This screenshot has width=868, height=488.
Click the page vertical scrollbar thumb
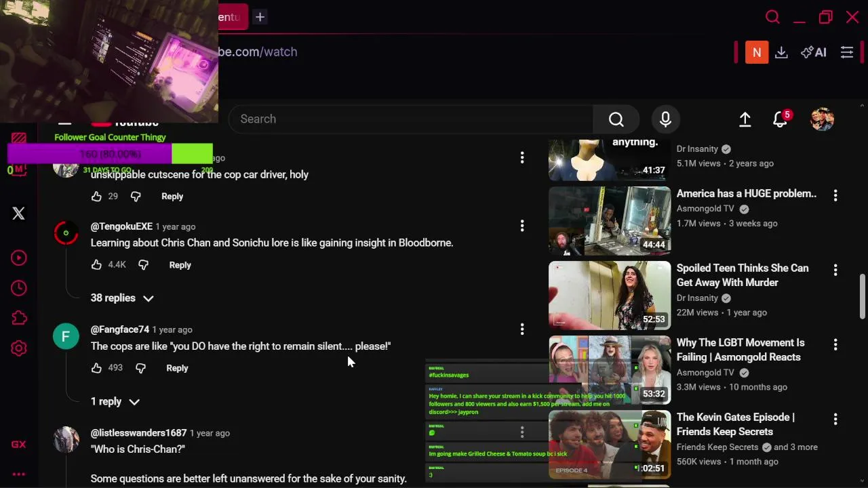[862, 296]
